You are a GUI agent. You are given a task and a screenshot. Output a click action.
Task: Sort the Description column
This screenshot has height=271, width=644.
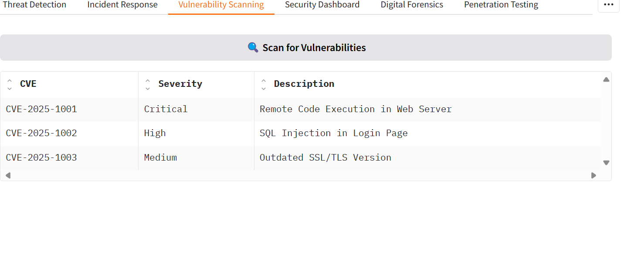[263, 84]
